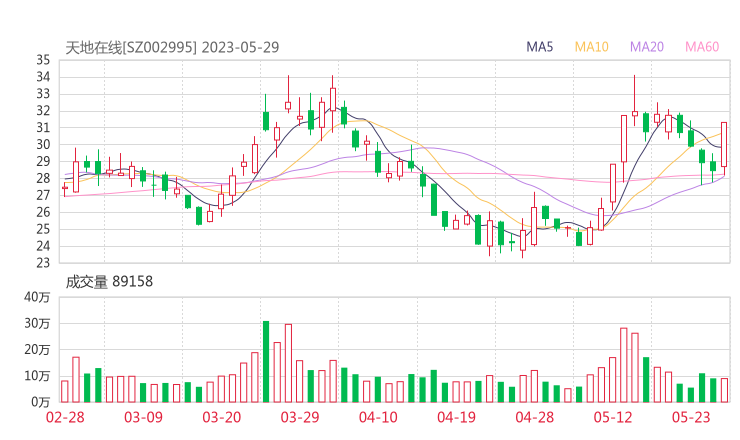Click the MA60 legend label

(702, 47)
